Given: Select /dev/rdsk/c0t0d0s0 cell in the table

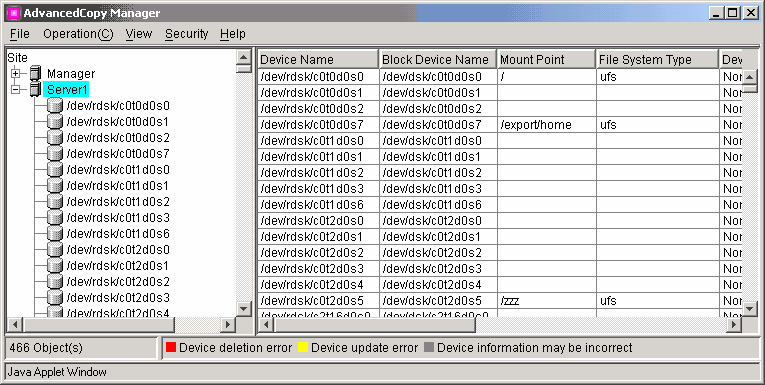Looking at the screenshot, I should coord(318,77).
